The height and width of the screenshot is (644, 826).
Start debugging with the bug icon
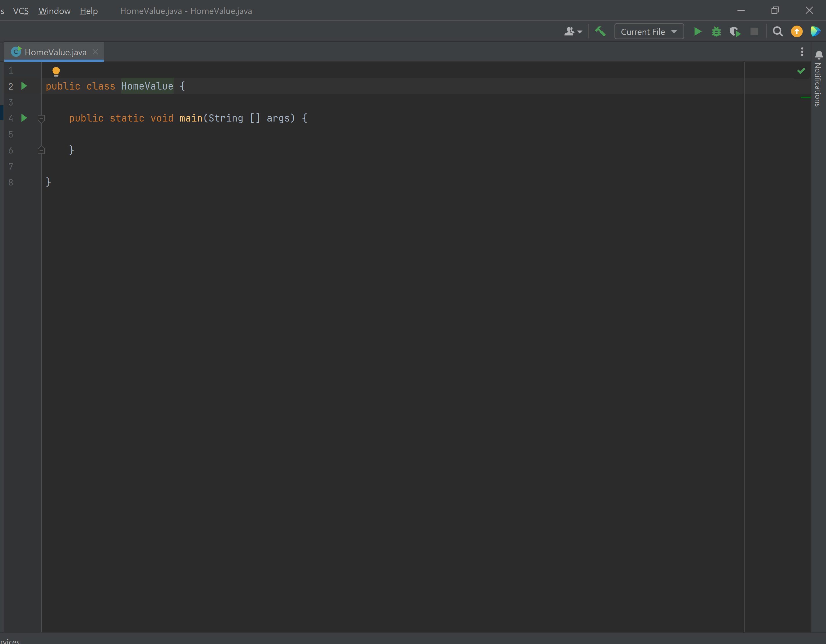716,32
